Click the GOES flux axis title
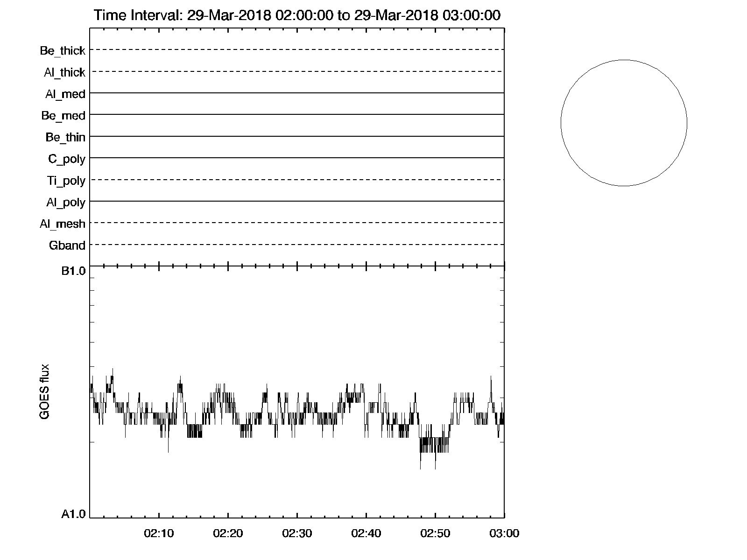The image size is (747, 560). pyautogui.click(x=45, y=392)
